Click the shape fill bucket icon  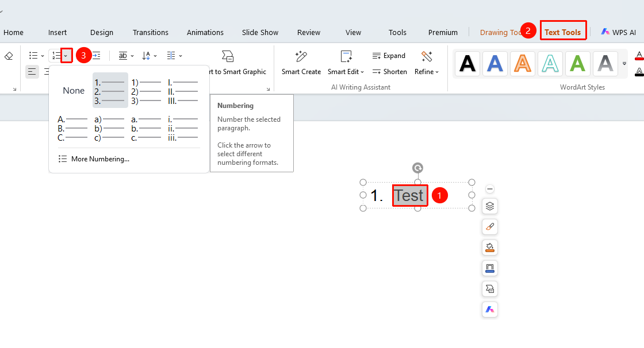(x=489, y=248)
